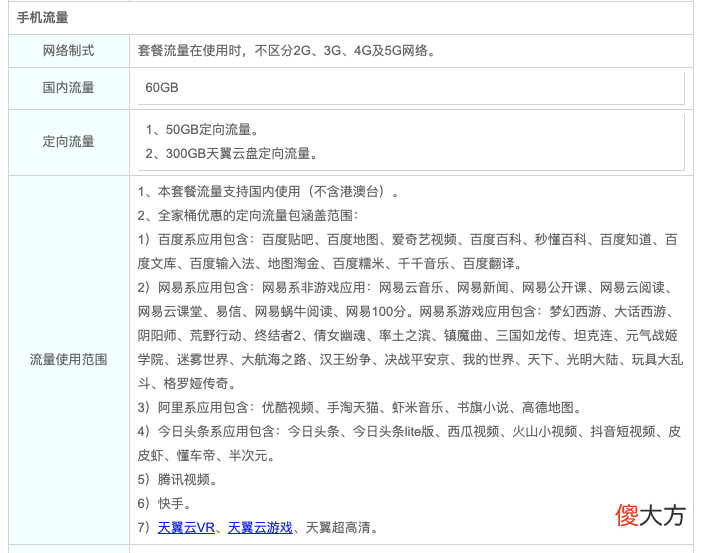
Task: Open the 天翼云游戏 link
Action: [x=260, y=527]
